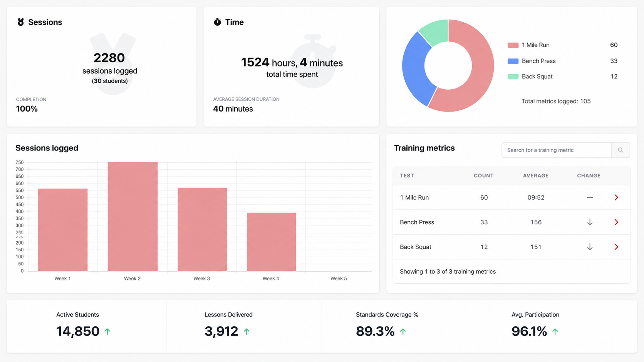
Task: Sort by the TEST column header
Action: pyautogui.click(x=407, y=175)
